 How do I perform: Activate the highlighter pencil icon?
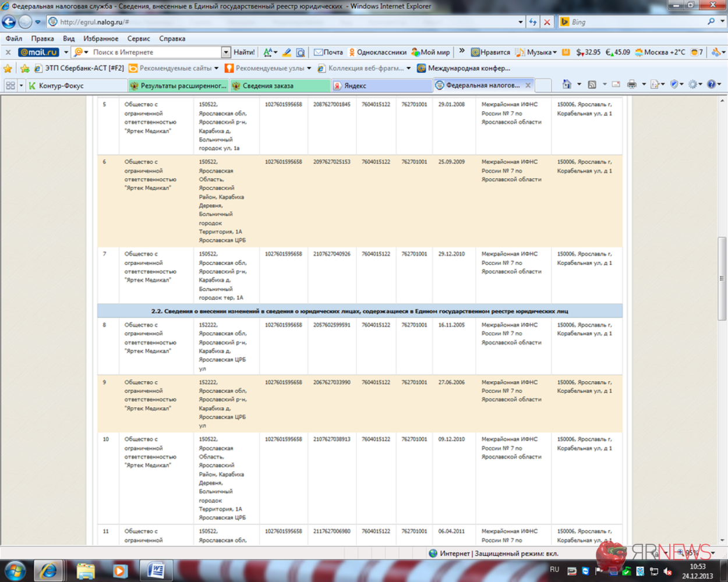(287, 52)
